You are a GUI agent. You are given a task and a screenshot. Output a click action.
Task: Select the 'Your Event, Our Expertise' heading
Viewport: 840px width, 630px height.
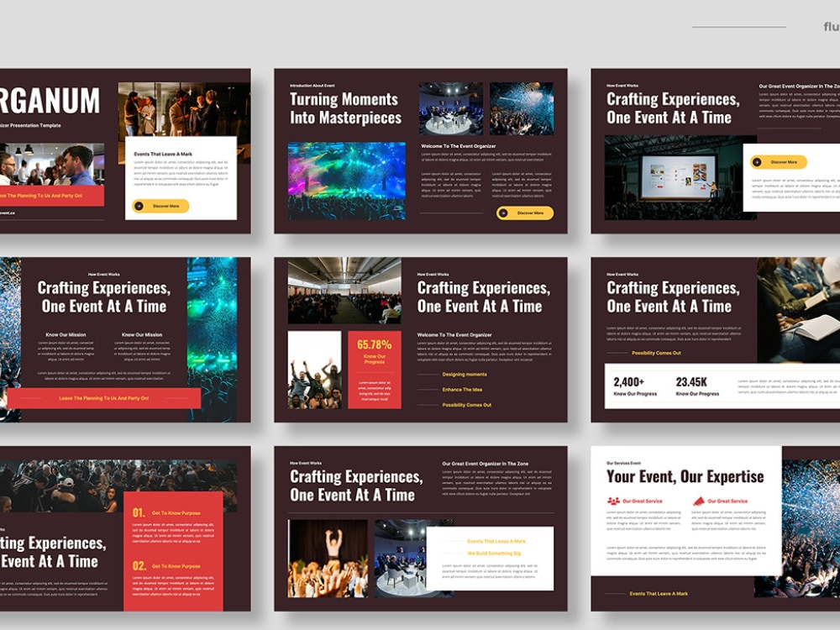[685, 476]
